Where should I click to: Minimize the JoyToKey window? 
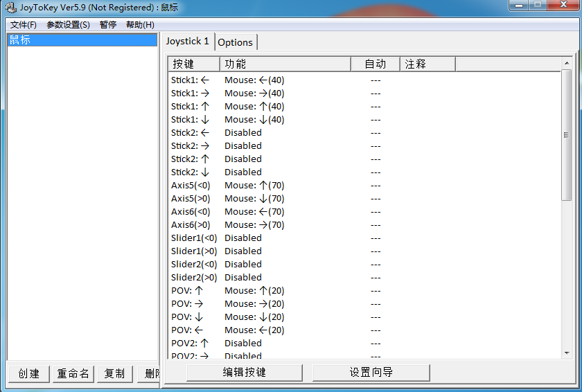point(519,5)
